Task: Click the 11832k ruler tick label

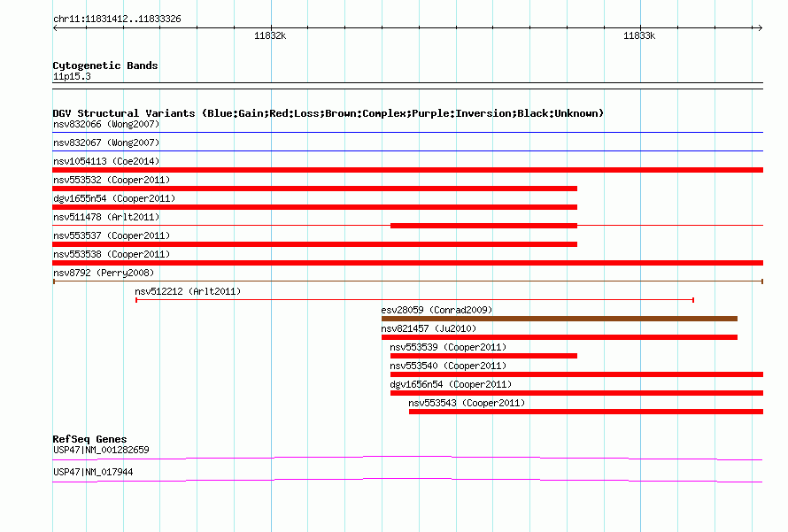Action: tap(270, 35)
